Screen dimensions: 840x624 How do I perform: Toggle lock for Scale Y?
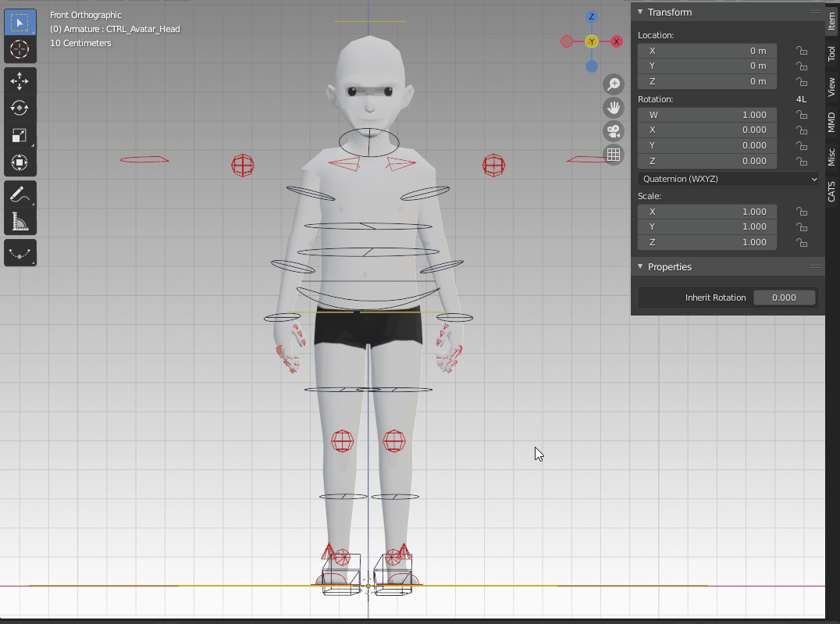pyautogui.click(x=802, y=226)
